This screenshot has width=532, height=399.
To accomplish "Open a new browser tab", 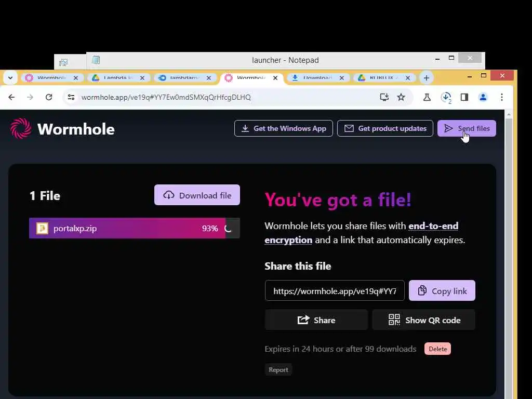I will [x=427, y=78].
